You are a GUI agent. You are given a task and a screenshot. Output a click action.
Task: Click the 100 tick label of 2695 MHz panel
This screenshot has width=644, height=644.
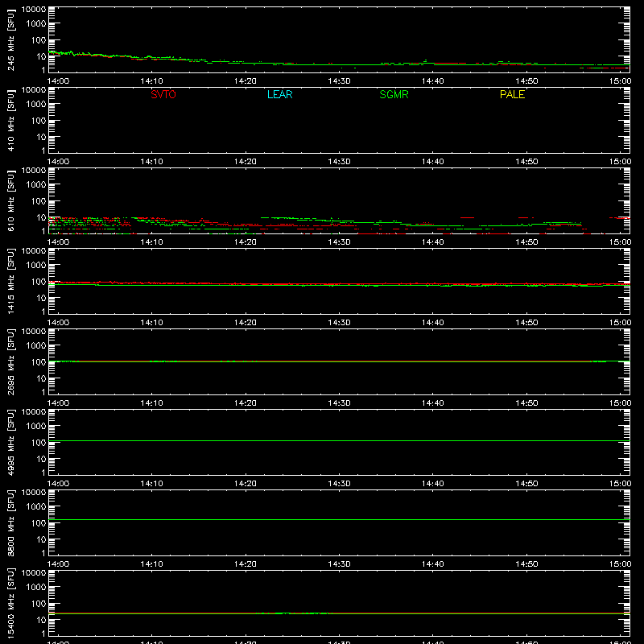pos(39,362)
